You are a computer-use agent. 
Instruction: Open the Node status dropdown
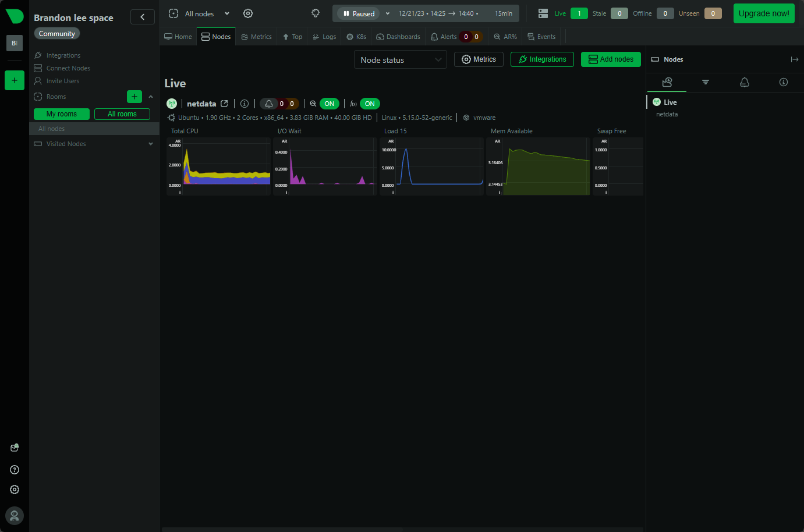coord(401,60)
